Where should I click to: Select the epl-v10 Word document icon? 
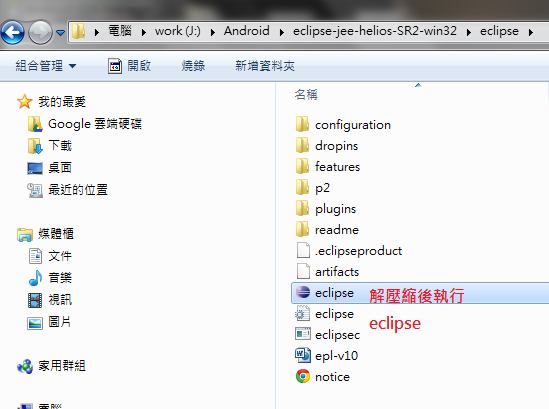303,355
